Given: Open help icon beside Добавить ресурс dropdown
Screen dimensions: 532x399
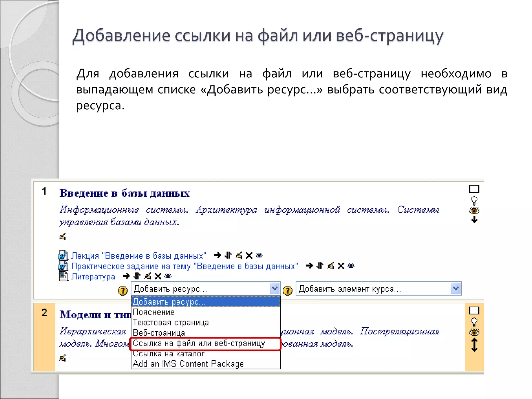Looking at the screenshot, I should pos(123,290).
